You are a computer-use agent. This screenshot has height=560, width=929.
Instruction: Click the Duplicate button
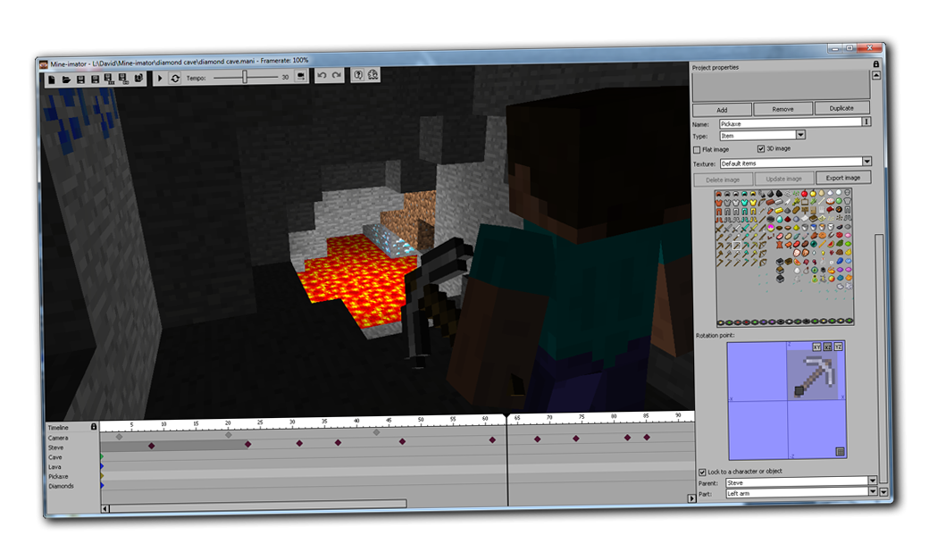[x=841, y=108]
